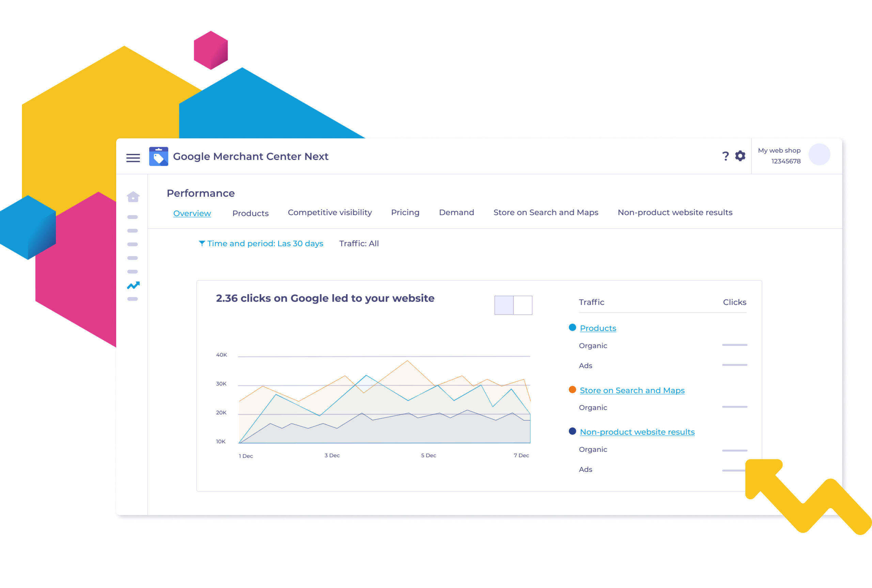Follow Store on Search and Maps link
The height and width of the screenshot is (588, 872).
point(632,391)
